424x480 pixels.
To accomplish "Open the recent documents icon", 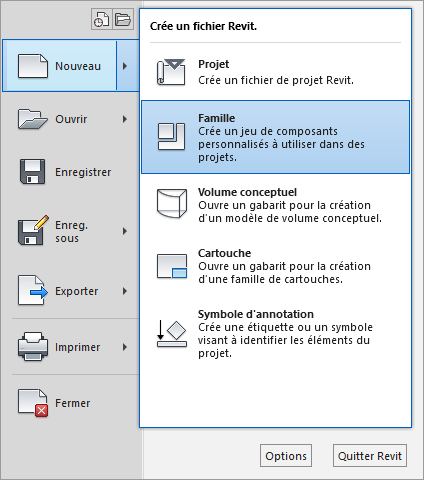I will (102, 19).
